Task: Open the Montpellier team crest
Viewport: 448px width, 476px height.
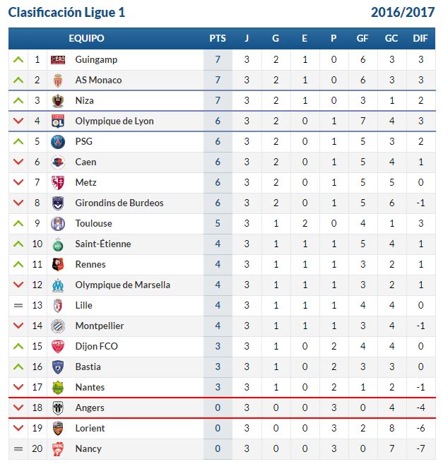Action: [x=58, y=326]
